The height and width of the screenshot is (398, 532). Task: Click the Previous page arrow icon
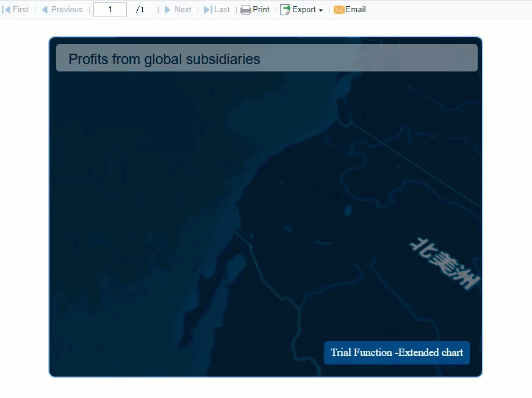[43, 9]
